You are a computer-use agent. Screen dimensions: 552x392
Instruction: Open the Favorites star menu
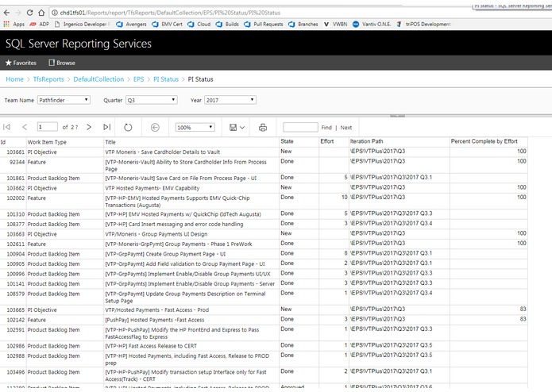click(21, 63)
